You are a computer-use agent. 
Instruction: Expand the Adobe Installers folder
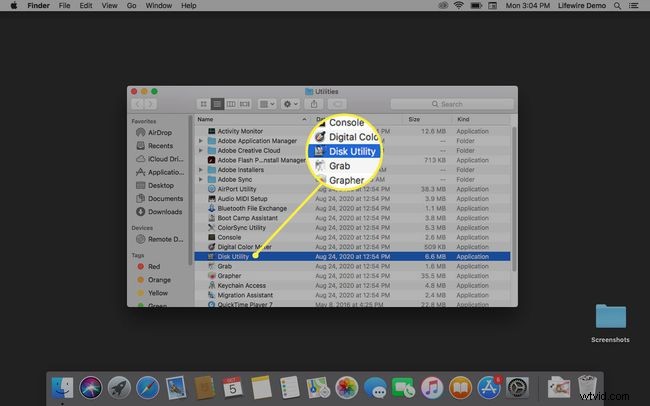201,170
